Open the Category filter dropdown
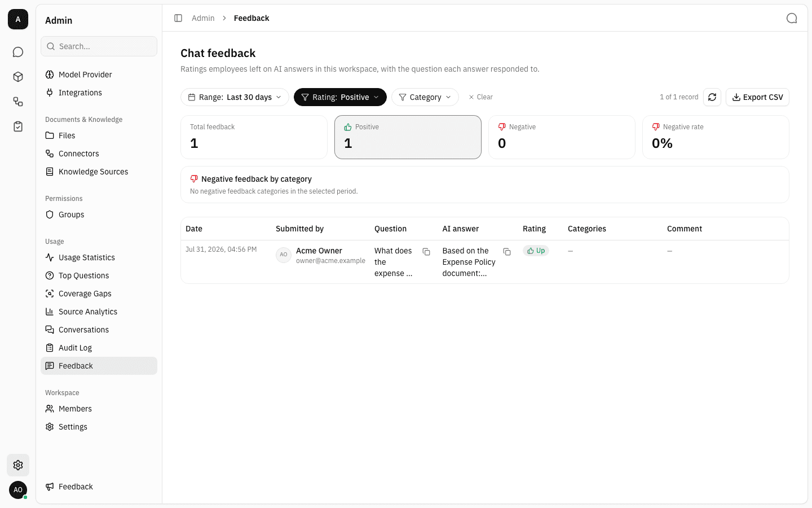812x508 pixels. (x=425, y=97)
